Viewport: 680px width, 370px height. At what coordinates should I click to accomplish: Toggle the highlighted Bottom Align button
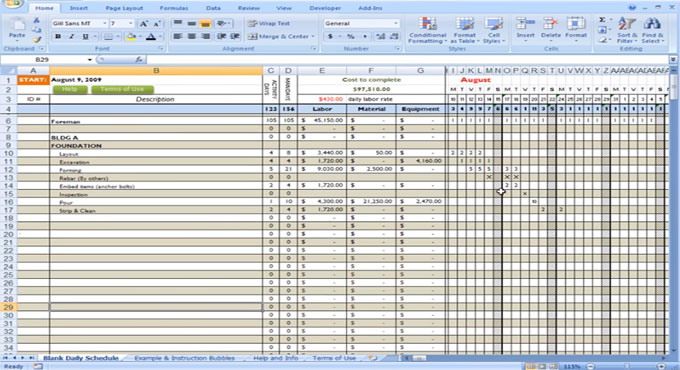click(206, 23)
